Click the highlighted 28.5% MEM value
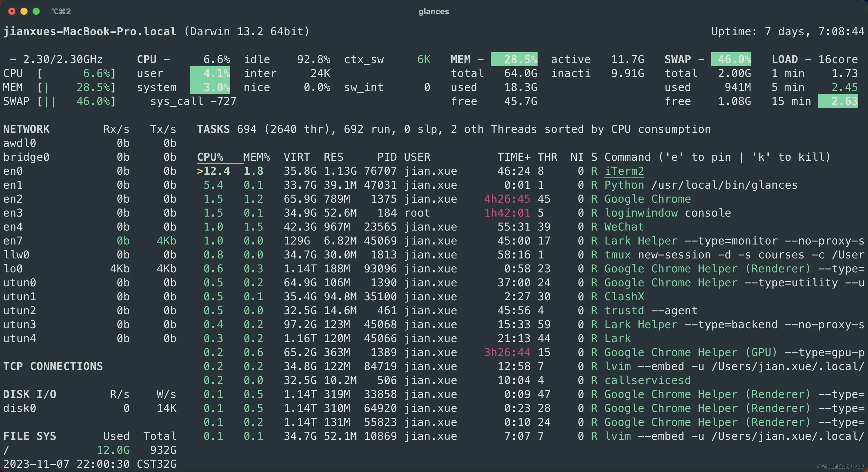This screenshot has height=472, width=868. tap(514, 59)
